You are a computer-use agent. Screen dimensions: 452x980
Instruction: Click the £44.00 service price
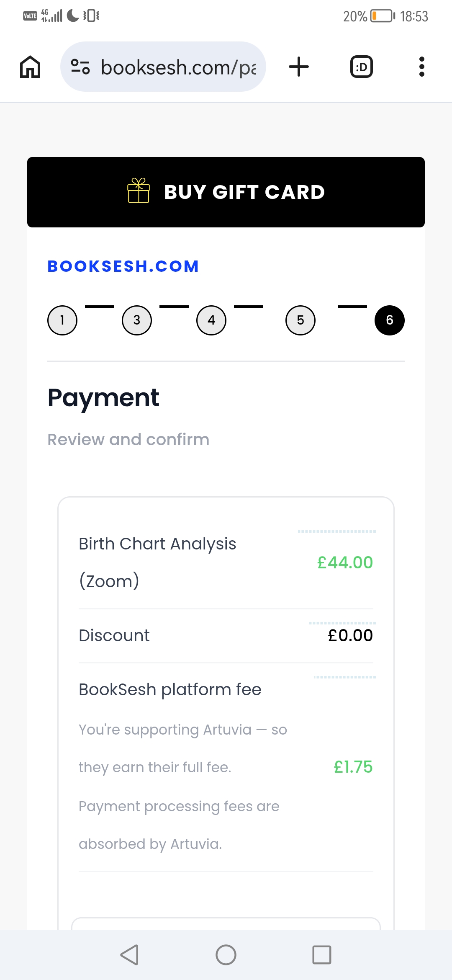(345, 562)
